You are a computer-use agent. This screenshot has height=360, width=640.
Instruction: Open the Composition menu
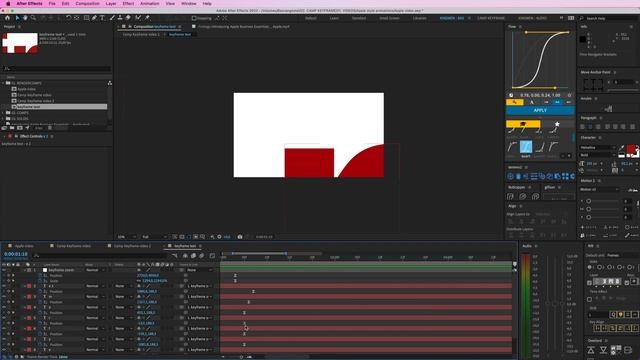[x=87, y=4]
